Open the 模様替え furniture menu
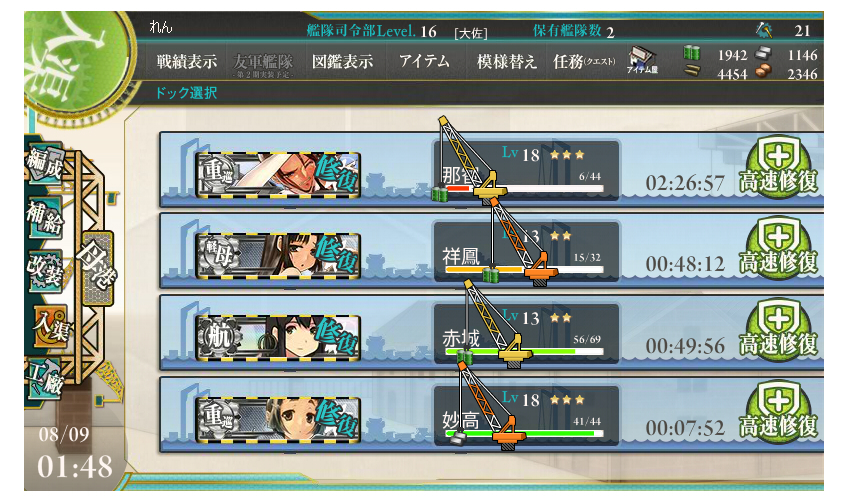 coord(507,62)
